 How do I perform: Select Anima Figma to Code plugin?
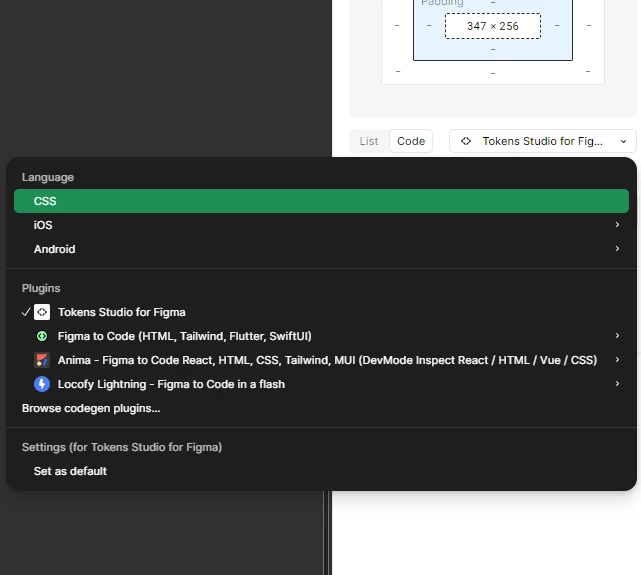tap(321, 360)
